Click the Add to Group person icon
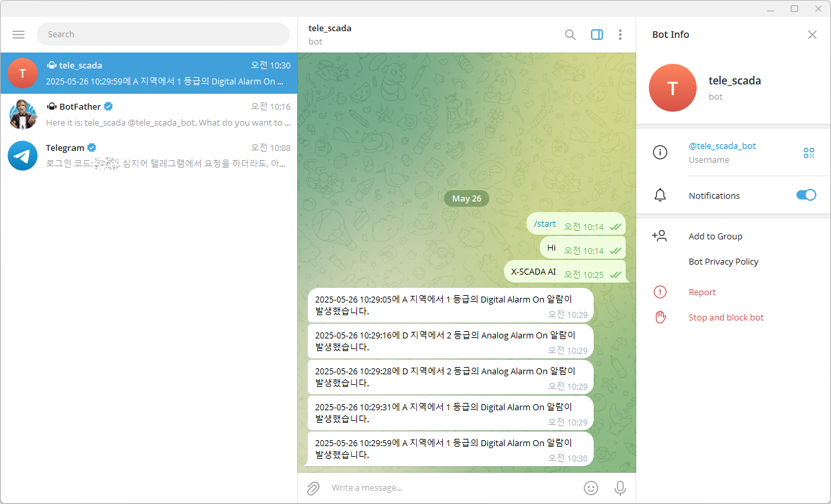Viewport: 831px width, 504px height. point(659,236)
